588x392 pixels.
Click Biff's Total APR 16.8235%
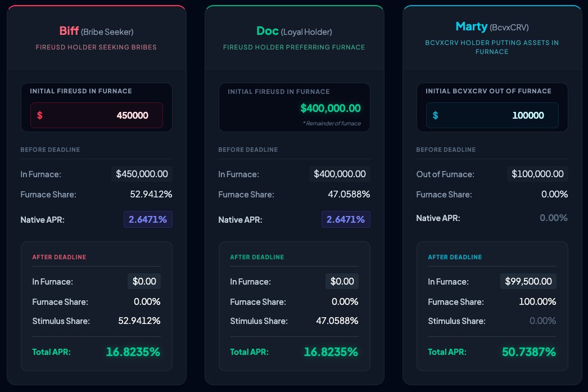point(133,352)
